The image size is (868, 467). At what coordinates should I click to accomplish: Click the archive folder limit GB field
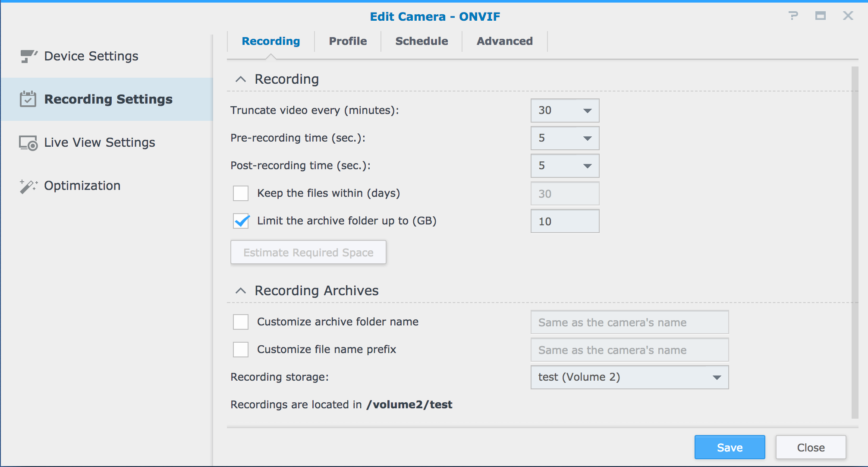click(x=564, y=221)
